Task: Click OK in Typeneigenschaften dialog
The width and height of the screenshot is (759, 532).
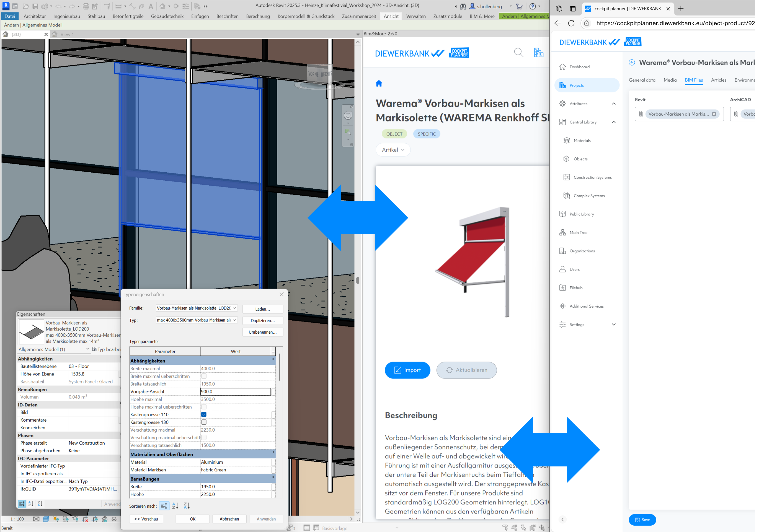Action: 193,520
